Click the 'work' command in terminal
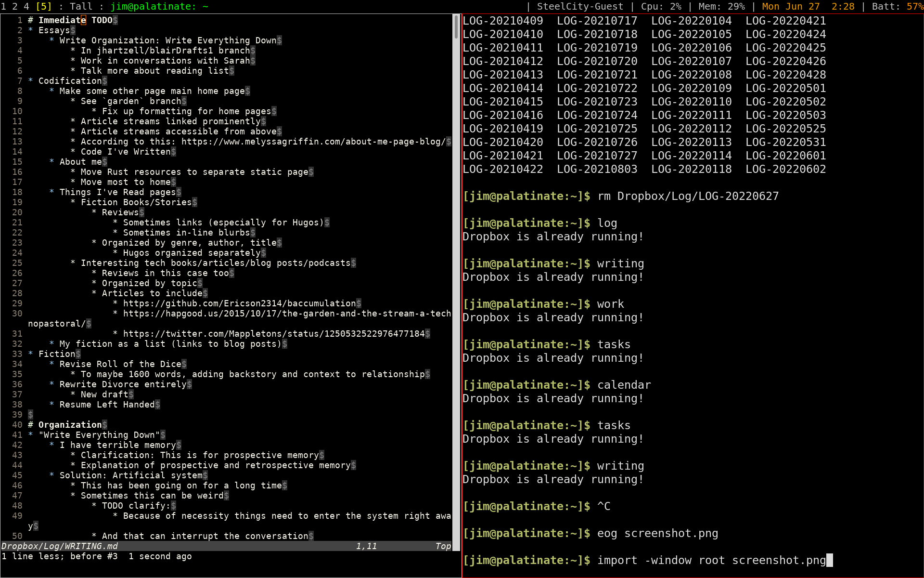 (611, 304)
